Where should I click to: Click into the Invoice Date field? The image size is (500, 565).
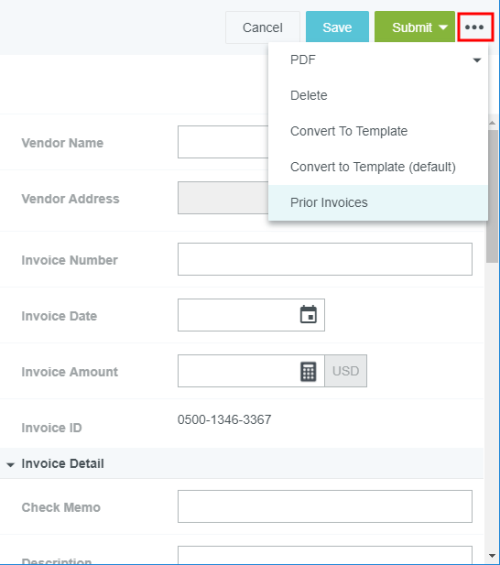238,315
